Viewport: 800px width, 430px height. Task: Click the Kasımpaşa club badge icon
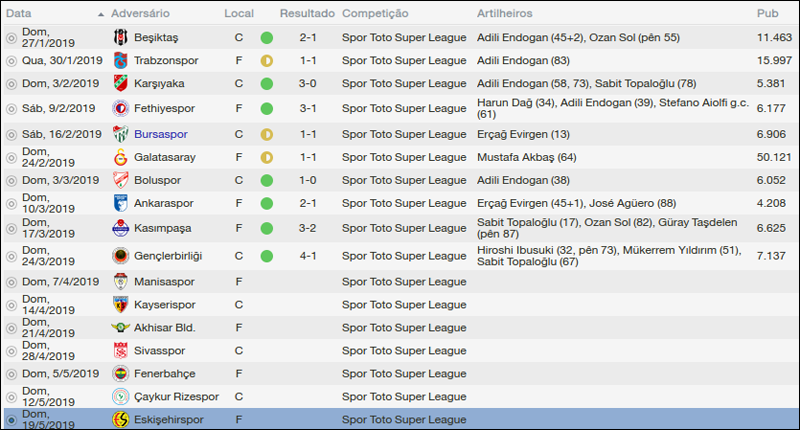121,228
